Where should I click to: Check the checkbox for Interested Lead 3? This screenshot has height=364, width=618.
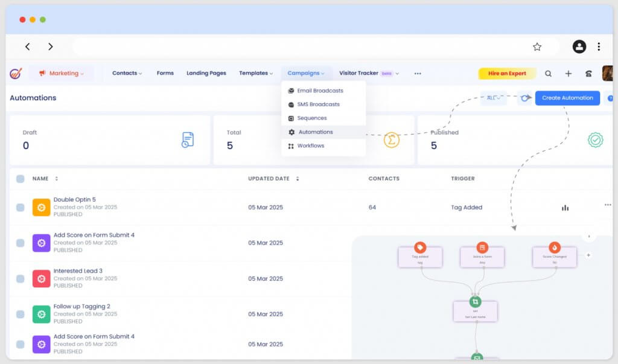click(20, 278)
